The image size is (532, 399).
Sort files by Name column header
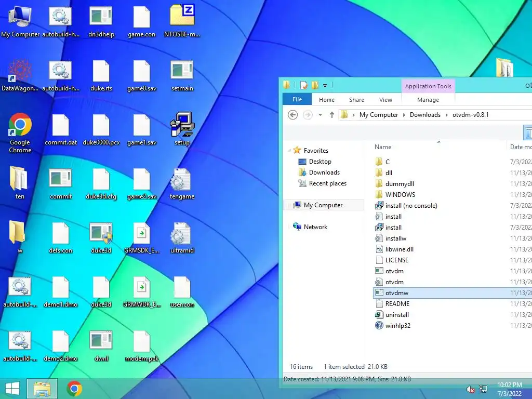(x=383, y=147)
